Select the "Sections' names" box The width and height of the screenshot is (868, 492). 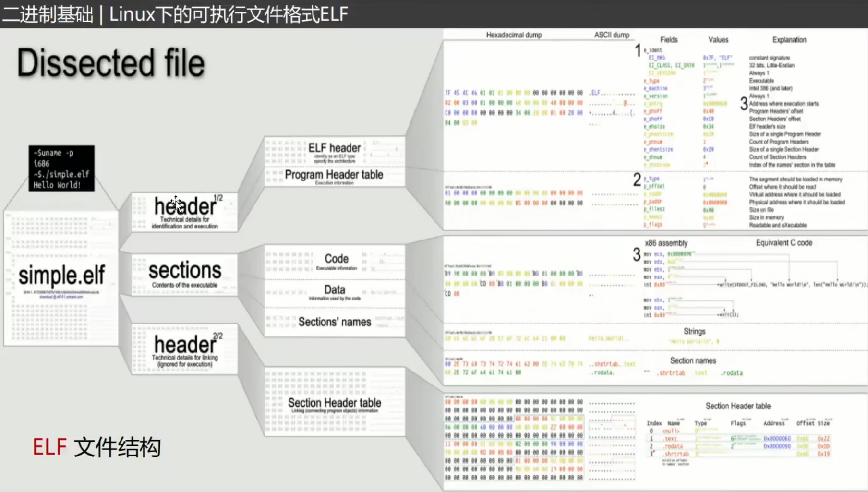tap(335, 322)
